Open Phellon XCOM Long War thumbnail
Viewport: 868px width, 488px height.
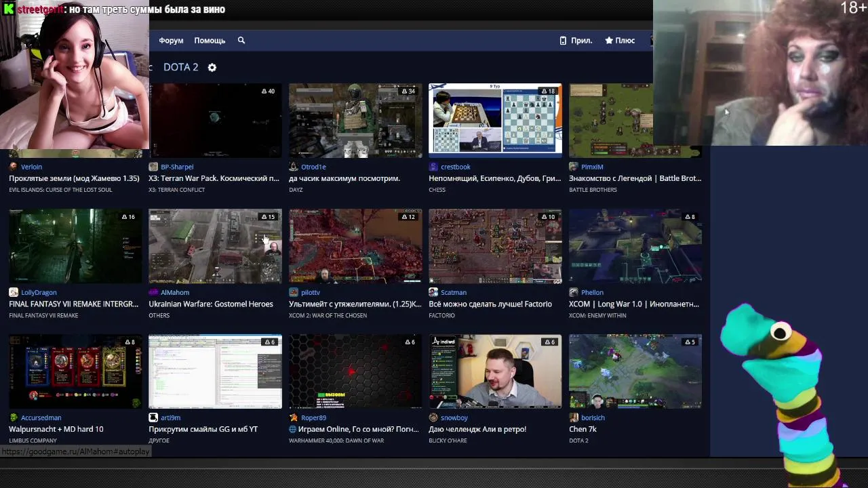[x=635, y=246]
